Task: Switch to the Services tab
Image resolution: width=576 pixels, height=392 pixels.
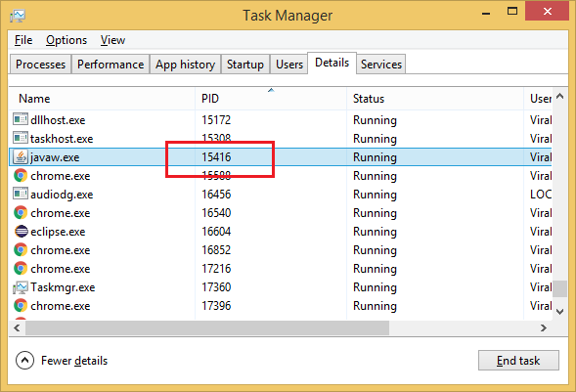Action: [x=381, y=65]
